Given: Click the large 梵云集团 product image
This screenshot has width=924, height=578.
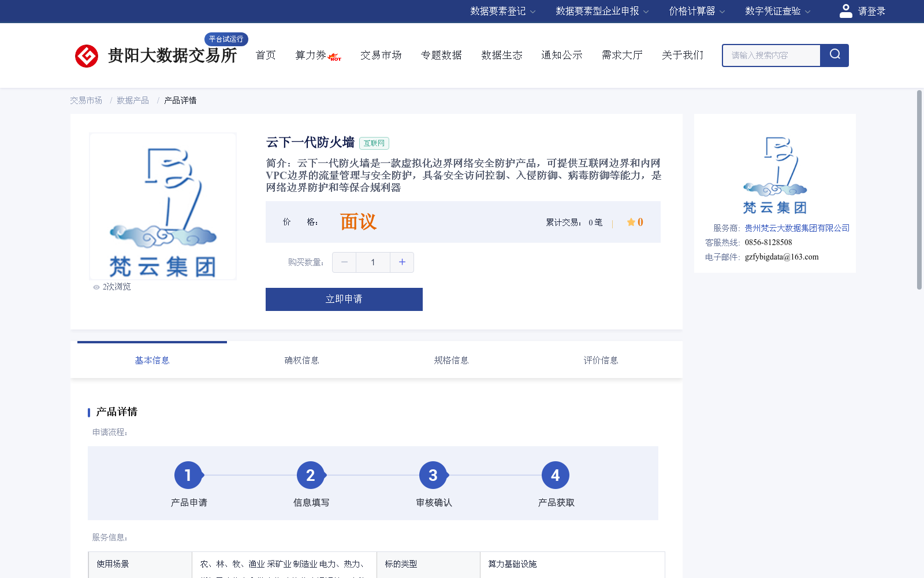Looking at the screenshot, I should [163, 206].
